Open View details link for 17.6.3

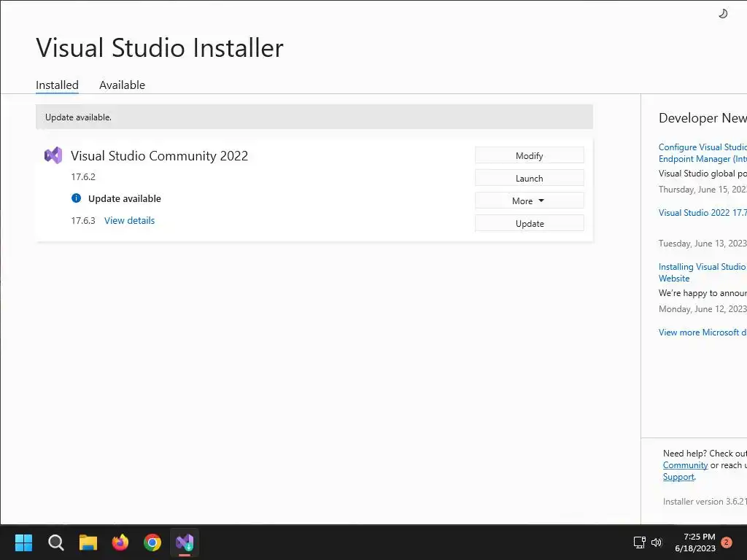(130, 220)
